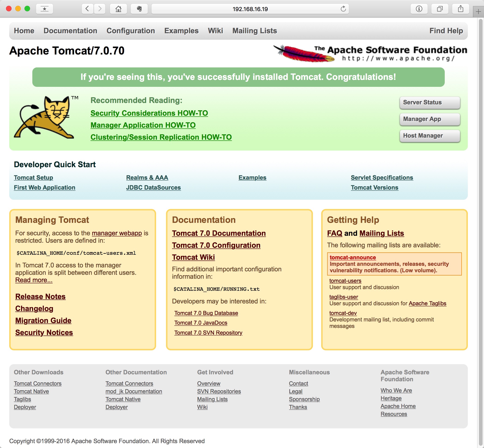Expand the Configuration menu item

coord(130,30)
